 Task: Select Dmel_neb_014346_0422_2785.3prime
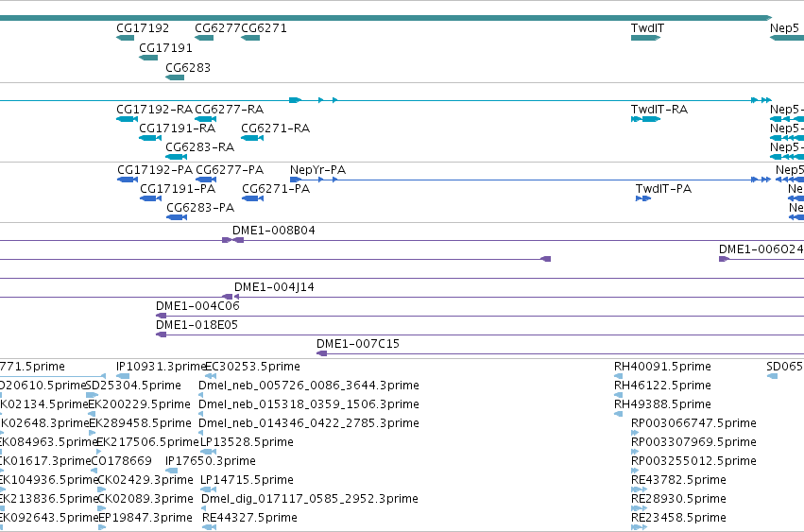[309, 423]
